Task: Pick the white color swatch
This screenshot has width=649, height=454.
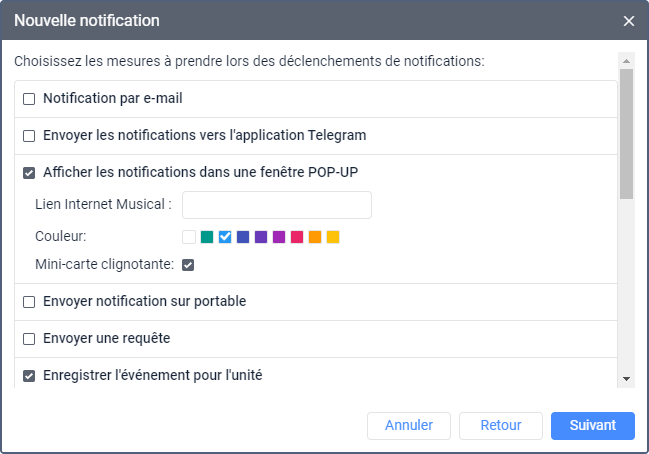Action: click(x=189, y=237)
